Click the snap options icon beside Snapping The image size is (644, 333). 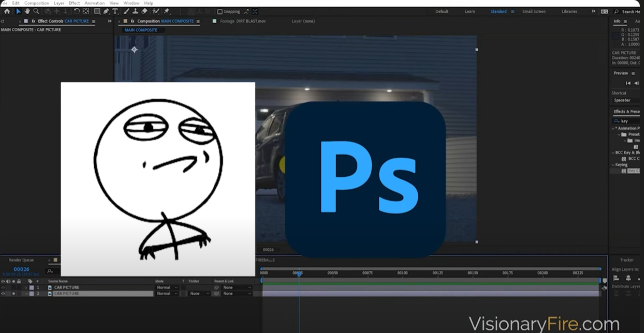(x=246, y=11)
